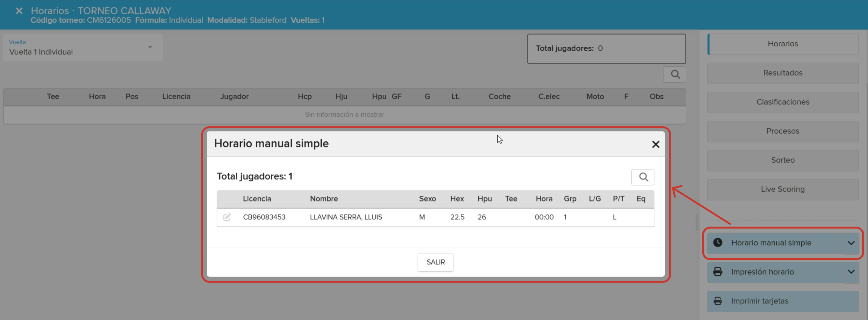Click the SALIR button
The width and height of the screenshot is (868, 320).
click(436, 262)
